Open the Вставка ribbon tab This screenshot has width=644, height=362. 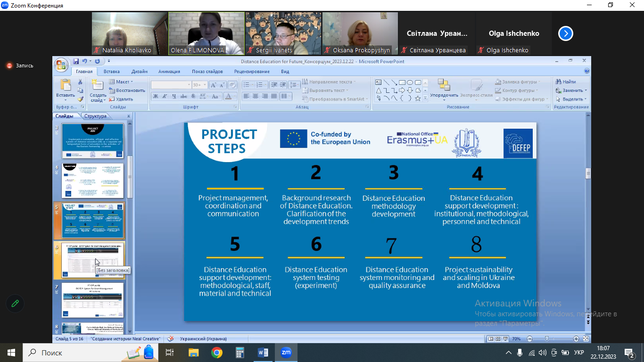112,72
